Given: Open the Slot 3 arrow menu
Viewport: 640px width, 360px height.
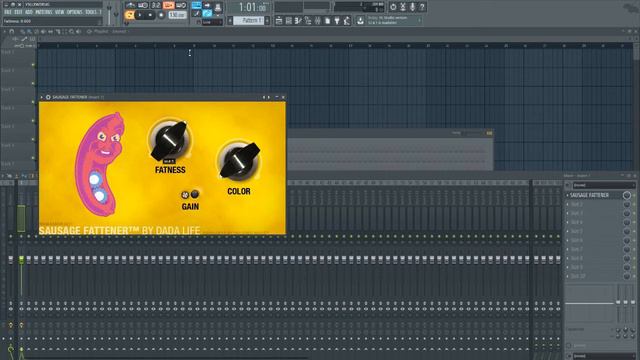Looking at the screenshot, I should click(567, 213).
